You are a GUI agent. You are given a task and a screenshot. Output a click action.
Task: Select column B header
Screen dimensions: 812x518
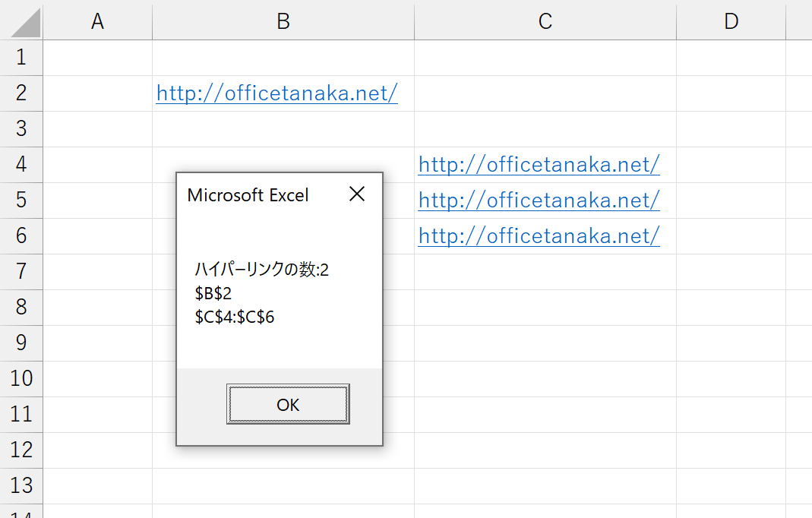pos(283,21)
